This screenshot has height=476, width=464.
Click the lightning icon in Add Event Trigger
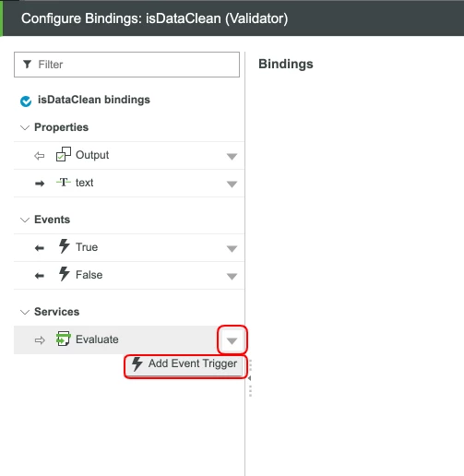point(137,363)
